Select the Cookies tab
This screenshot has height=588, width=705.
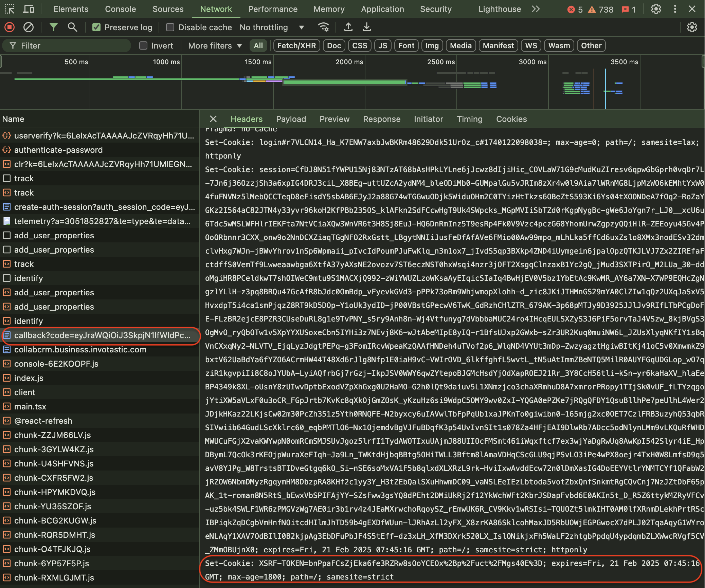(511, 119)
